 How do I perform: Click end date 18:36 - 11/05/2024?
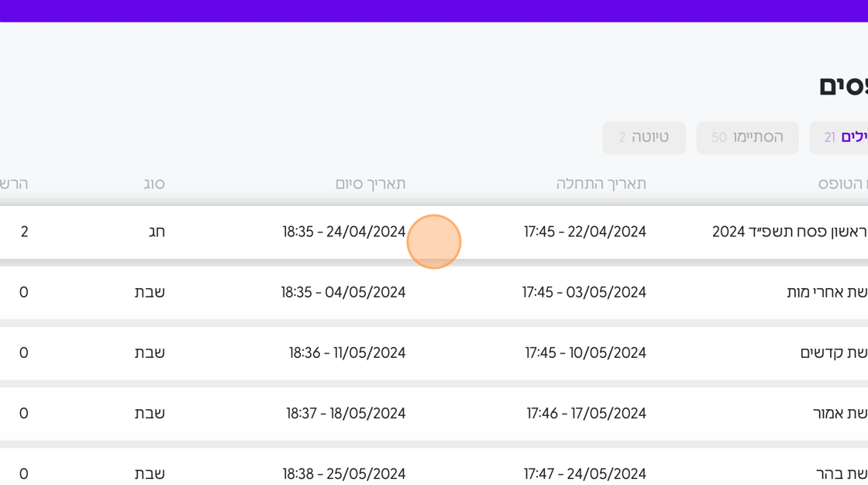347,353
